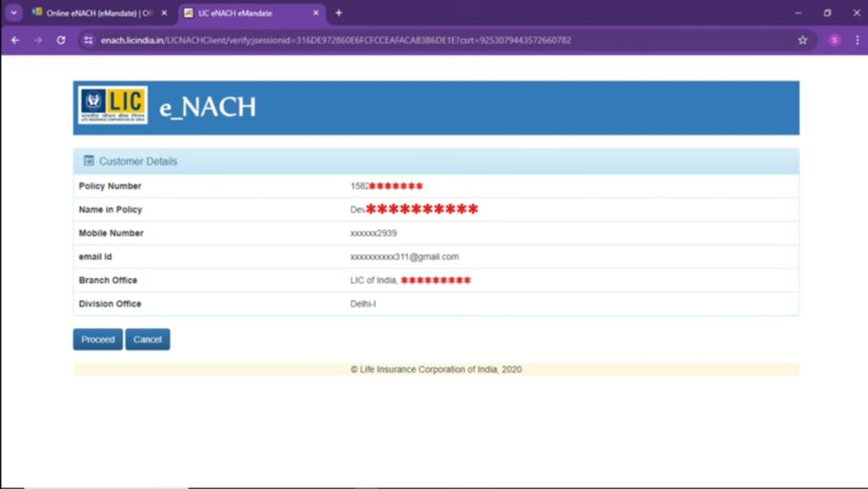Click the masked gmail.com email value

click(x=404, y=257)
